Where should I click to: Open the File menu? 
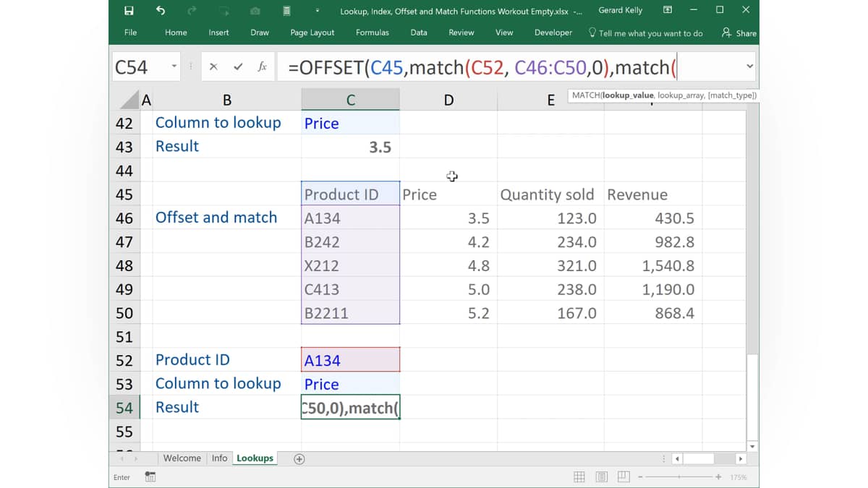coord(130,33)
